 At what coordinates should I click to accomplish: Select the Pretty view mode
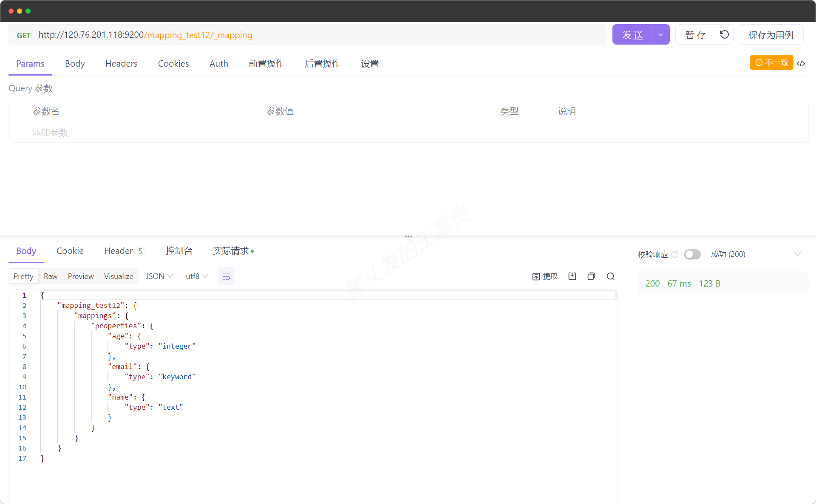[23, 276]
